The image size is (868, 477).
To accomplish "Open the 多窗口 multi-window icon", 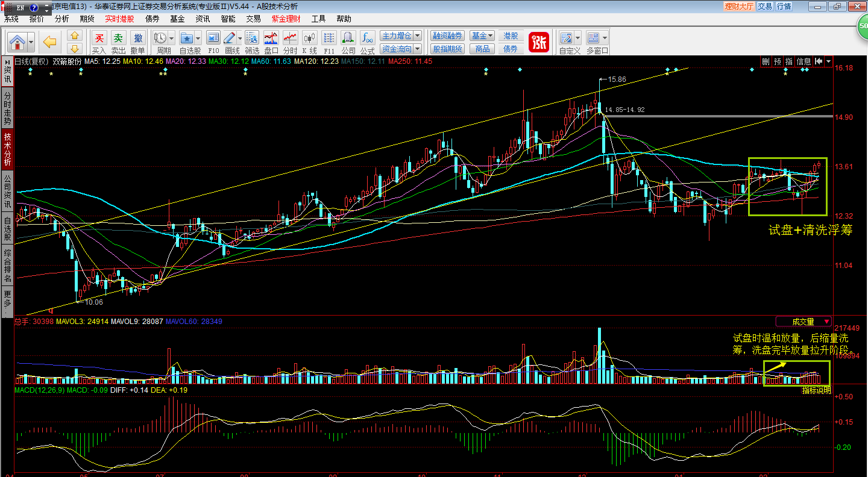I will pyautogui.click(x=593, y=37).
